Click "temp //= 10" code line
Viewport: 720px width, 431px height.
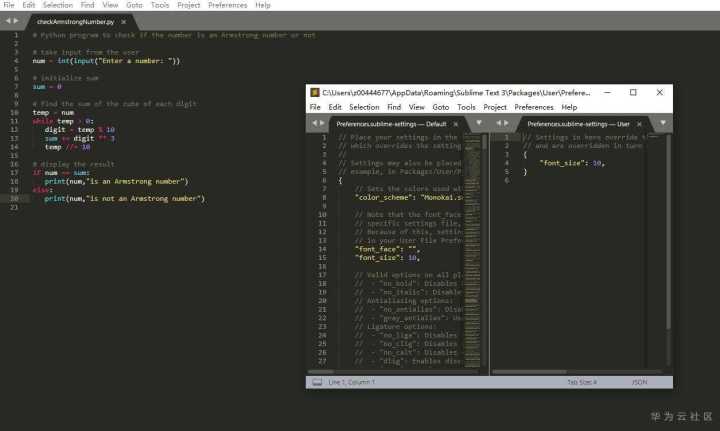coord(67,147)
